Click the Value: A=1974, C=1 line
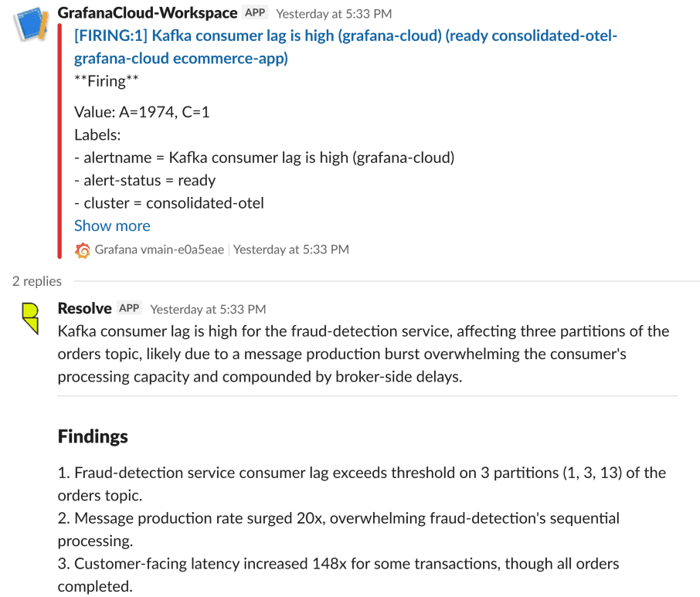This screenshot has height=597, width=700. pos(142,113)
